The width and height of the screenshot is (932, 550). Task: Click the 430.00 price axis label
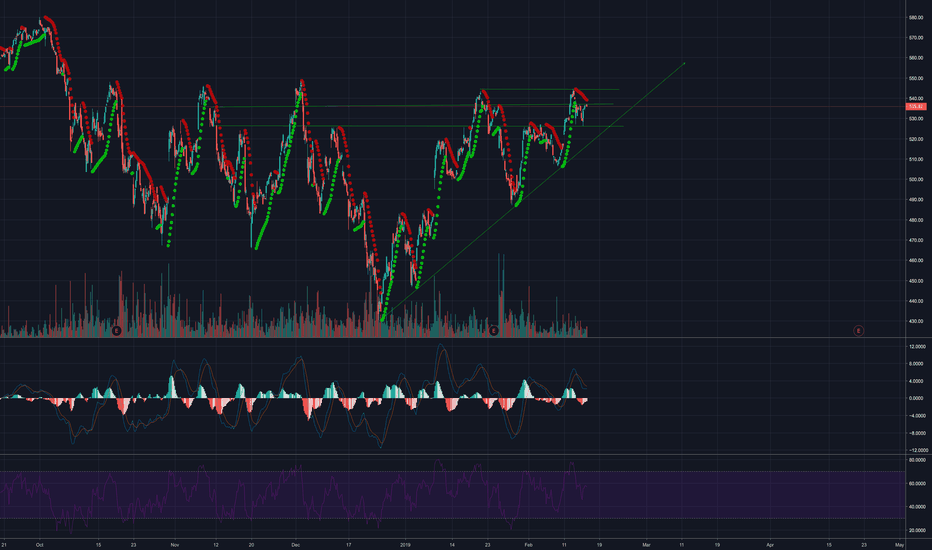click(916, 322)
